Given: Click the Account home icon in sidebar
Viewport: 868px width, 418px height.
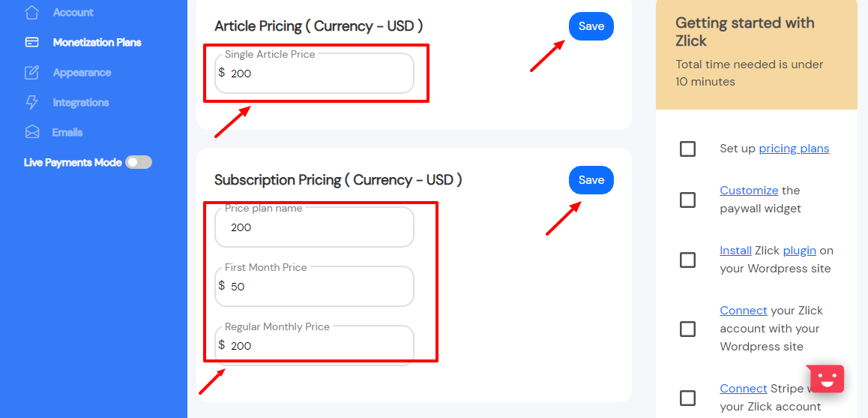Looking at the screenshot, I should click(32, 12).
